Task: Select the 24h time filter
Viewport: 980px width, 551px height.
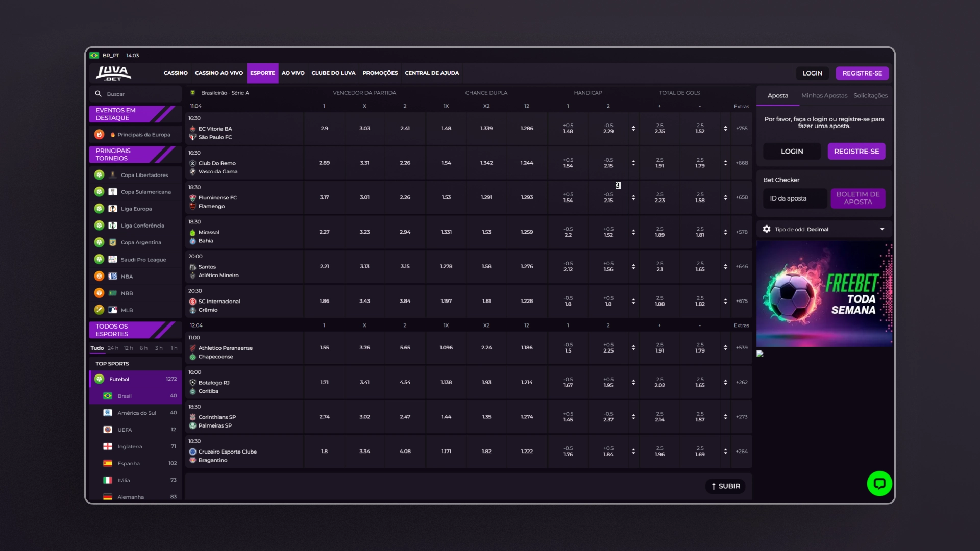Action: coord(113,348)
